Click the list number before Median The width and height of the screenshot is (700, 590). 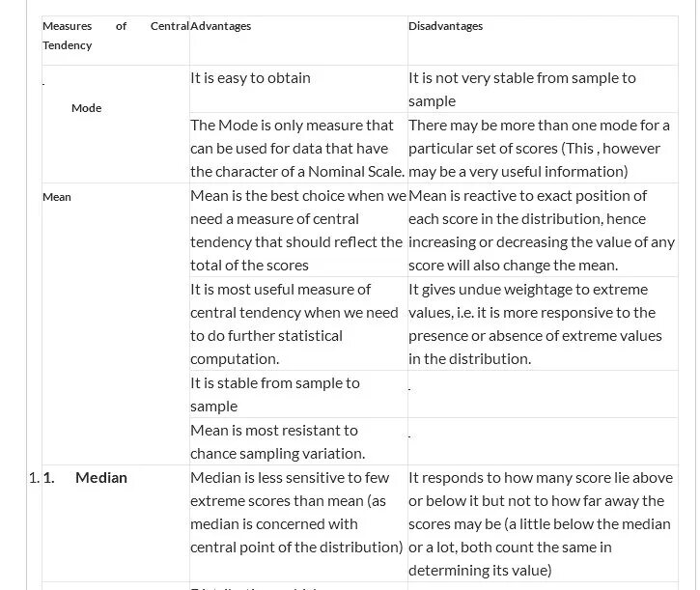coord(35,477)
